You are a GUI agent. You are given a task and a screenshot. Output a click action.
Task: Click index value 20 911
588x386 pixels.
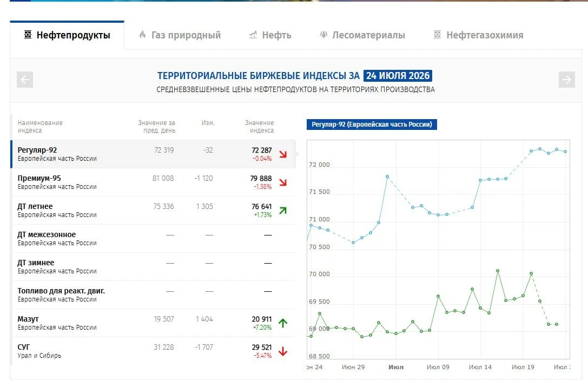tap(262, 319)
